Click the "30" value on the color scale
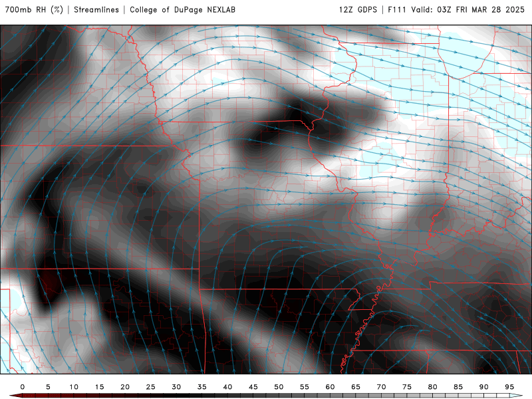The image size is (532, 399). pos(176,387)
